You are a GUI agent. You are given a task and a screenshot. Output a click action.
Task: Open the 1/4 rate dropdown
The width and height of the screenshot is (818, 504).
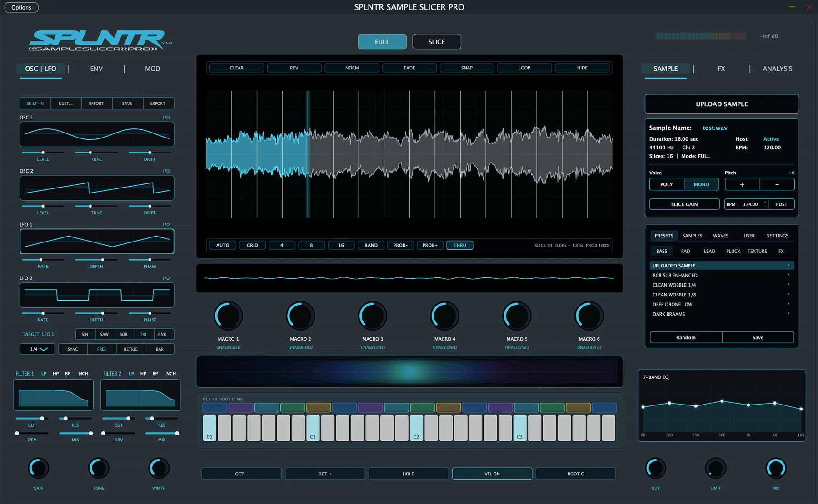point(37,349)
